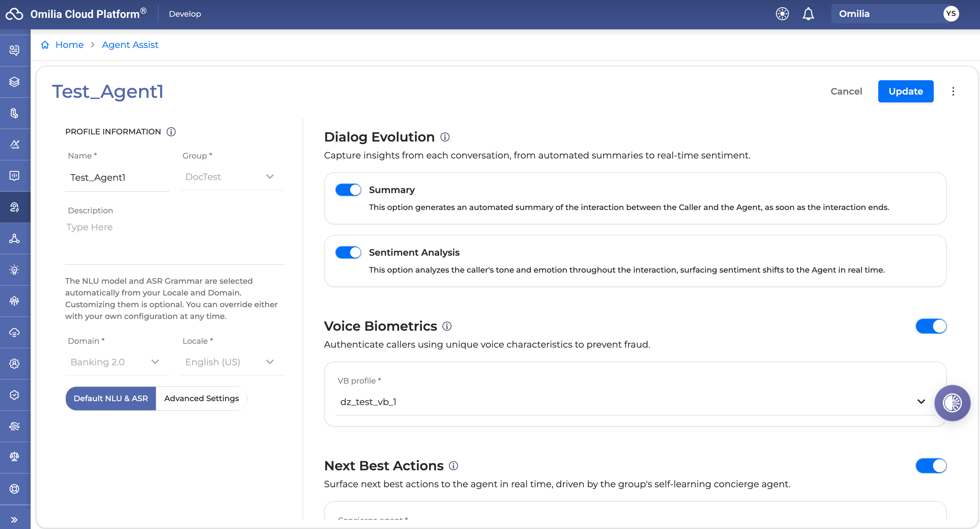Viewport: 980px width, 529px height.
Task: Open the circuit-lines sidebar icon
Action: 14,426
